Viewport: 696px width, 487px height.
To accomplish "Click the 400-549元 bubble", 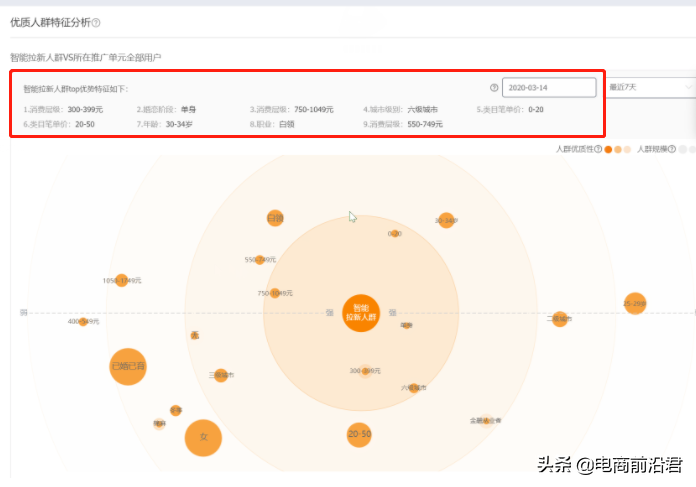I will pyautogui.click(x=83, y=321).
